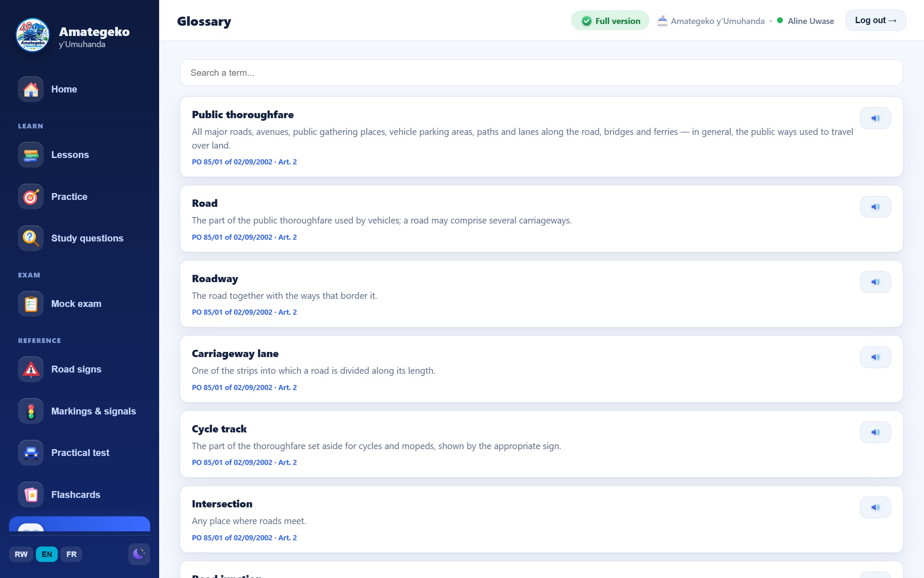
Task: Click the Carriageway lane term heading
Action: tap(235, 354)
